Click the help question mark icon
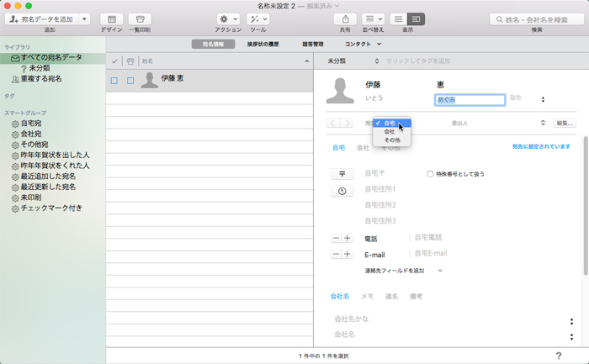Image resolution: width=589 pixels, height=364 pixels. (x=559, y=356)
